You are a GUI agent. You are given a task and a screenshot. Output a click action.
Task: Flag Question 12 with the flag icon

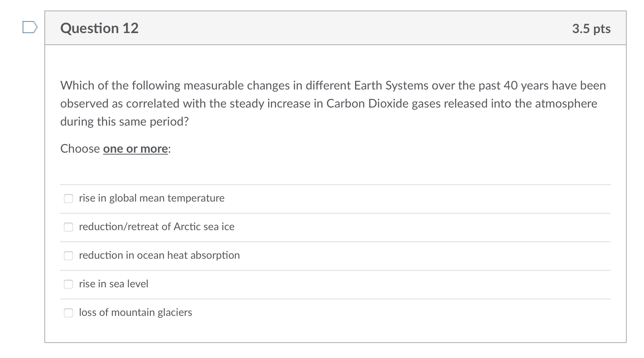click(30, 27)
